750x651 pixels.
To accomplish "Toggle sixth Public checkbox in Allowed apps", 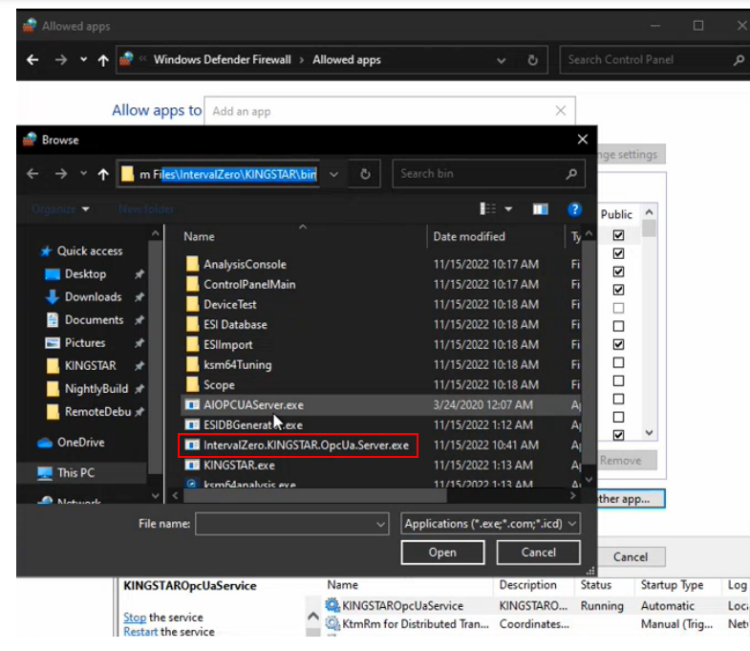I will [x=618, y=326].
